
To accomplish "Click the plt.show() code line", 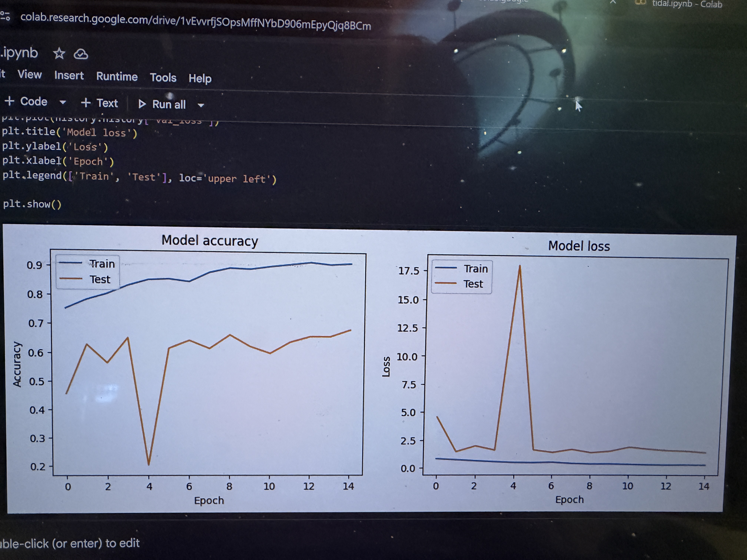I will (32, 204).
